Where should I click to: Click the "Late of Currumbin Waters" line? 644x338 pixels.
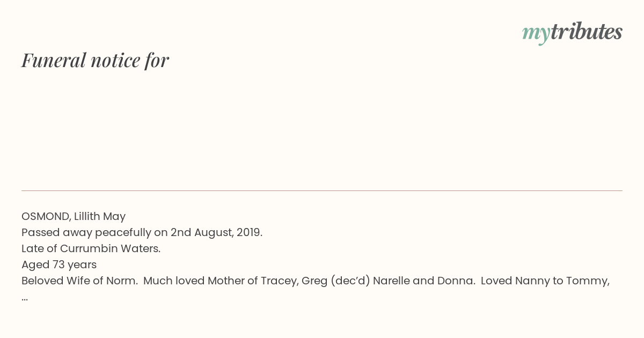91,248
